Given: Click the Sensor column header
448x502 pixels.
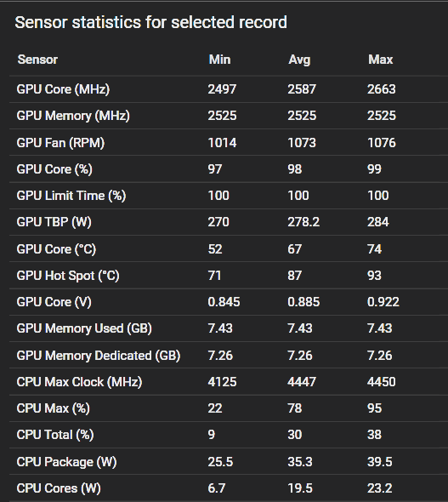Looking at the screenshot, I should (x=37, y=60).
